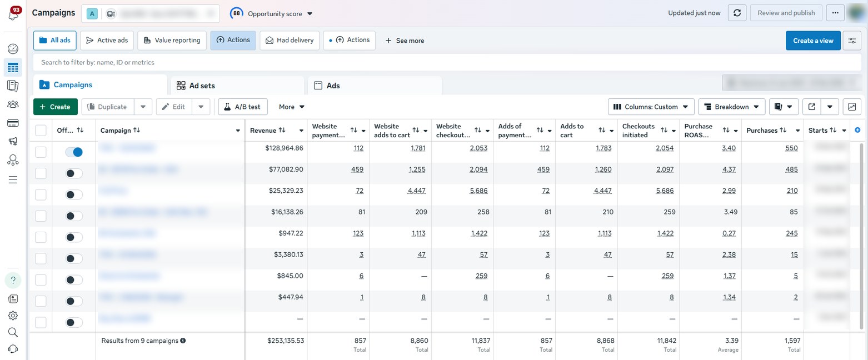The width and height of the screenshot is (868, 360).
Task: Sort by Campaign name arrows
Action: click(x=137, y=131)
